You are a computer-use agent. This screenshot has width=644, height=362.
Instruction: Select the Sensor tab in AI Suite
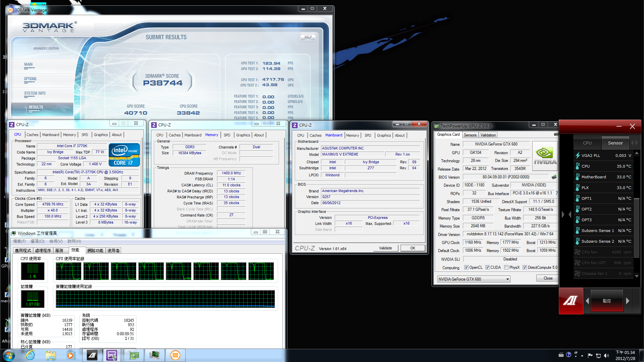click(615, 143)
